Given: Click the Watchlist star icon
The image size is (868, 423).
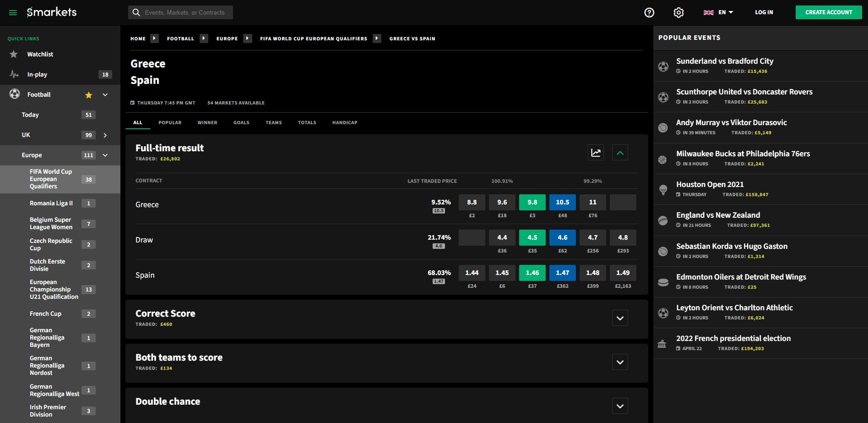Looking at the screenshot, I should (x=14, y=54).
